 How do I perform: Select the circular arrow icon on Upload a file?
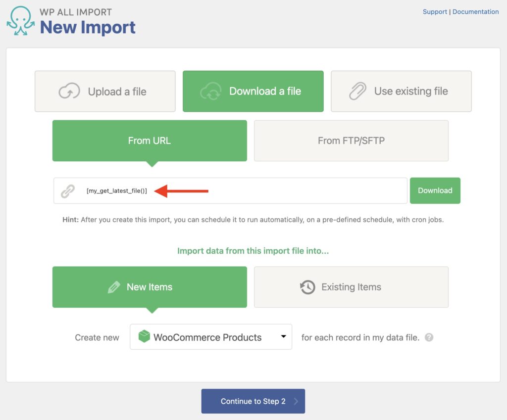pos(70,91)
